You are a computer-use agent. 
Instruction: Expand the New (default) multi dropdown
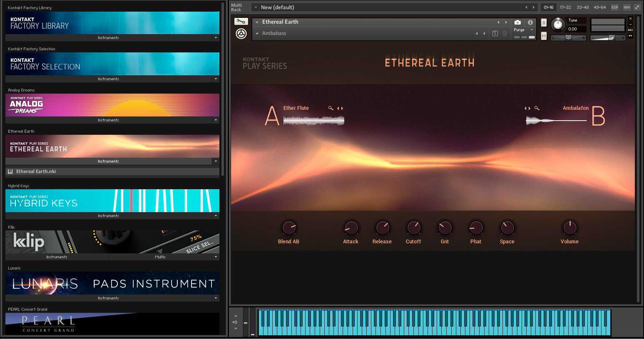pyautogui.click(x=256, y=7)
